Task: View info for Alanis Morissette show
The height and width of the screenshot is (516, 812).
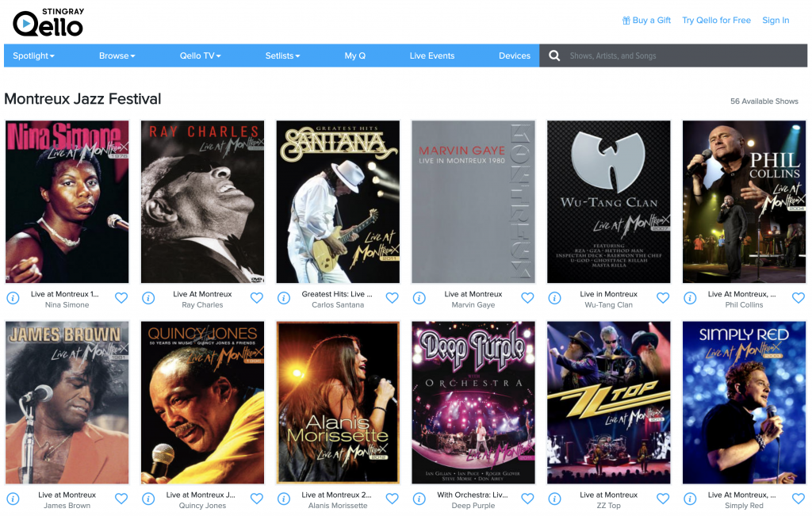Action: [x=284, y=499]
